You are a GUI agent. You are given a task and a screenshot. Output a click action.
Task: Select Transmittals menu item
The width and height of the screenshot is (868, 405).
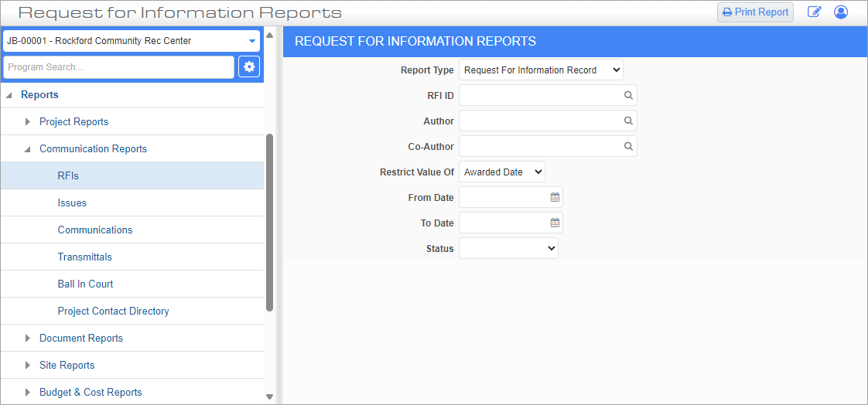click(x=132, y=257)
